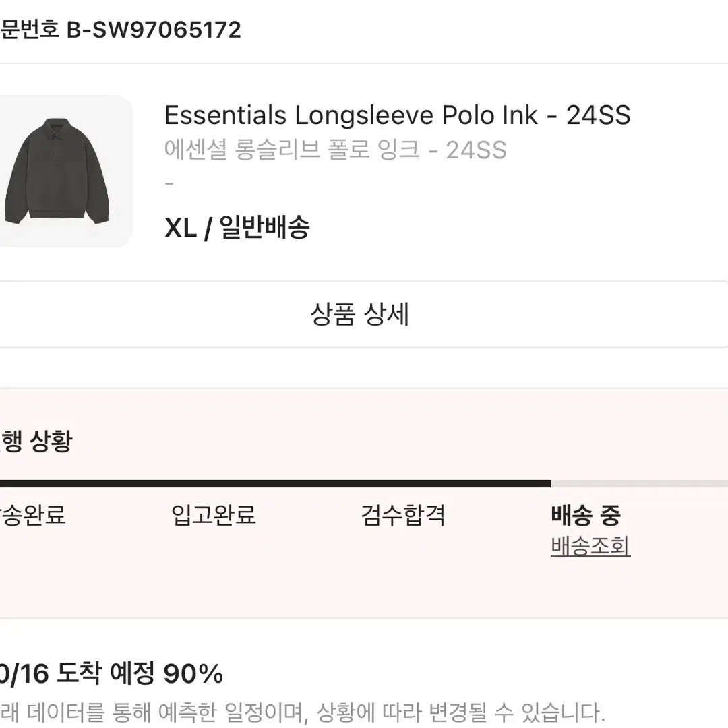Click the 배송조회 tracking link

coord(590,546)
